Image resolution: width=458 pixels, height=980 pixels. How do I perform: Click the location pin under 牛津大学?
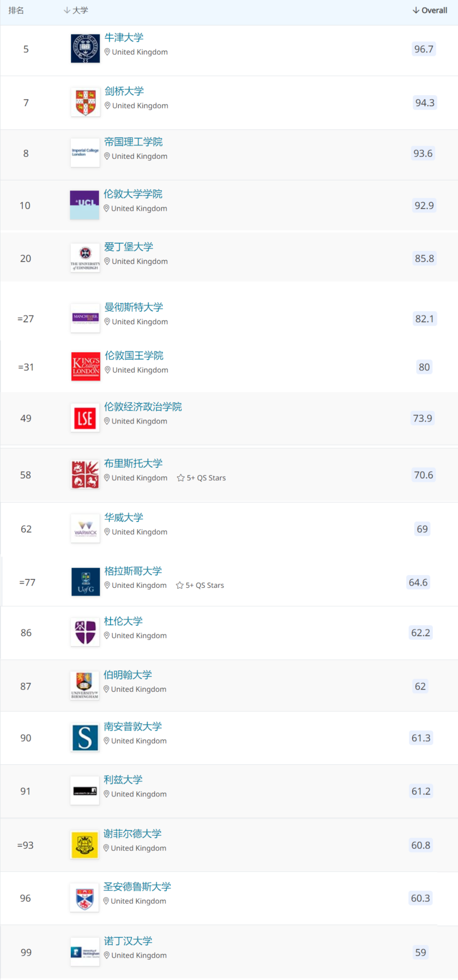[x=107, y=52]
